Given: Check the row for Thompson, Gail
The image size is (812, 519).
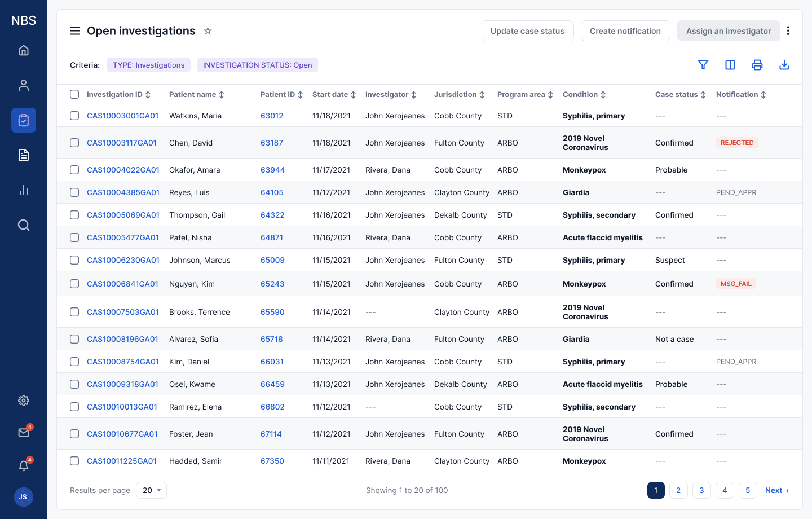Looking at the screenshot, I should (x=74, y=215).
